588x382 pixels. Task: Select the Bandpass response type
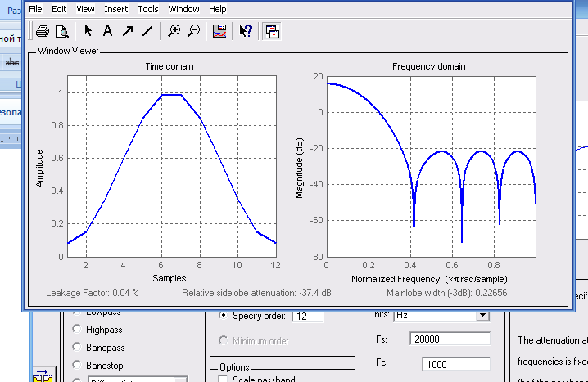(x=78, y=348)
